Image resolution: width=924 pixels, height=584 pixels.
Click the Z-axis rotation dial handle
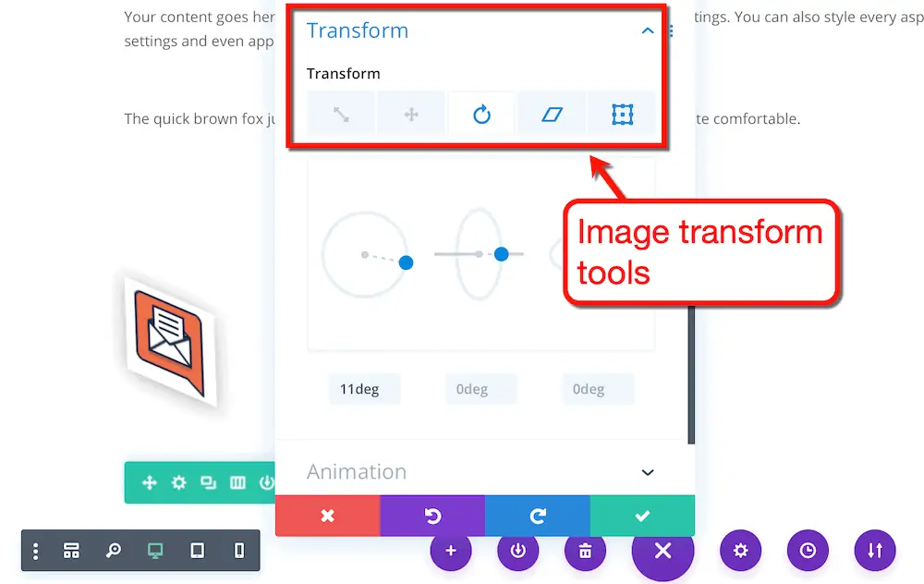click(406, 262)
